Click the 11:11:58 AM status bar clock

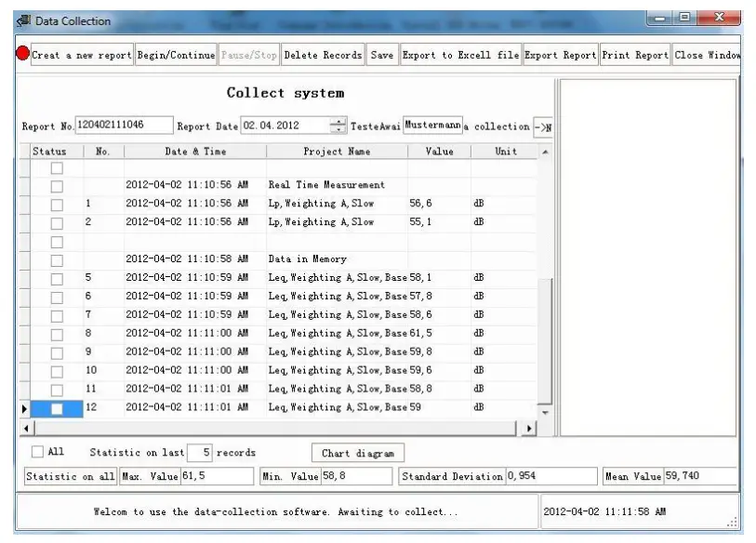coord(604,511)
